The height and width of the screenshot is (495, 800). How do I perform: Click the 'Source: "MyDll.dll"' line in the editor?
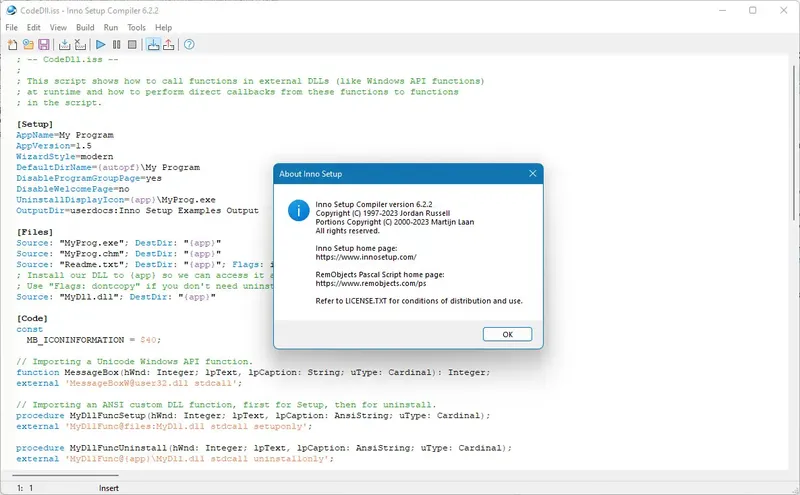tap(116, 297)
